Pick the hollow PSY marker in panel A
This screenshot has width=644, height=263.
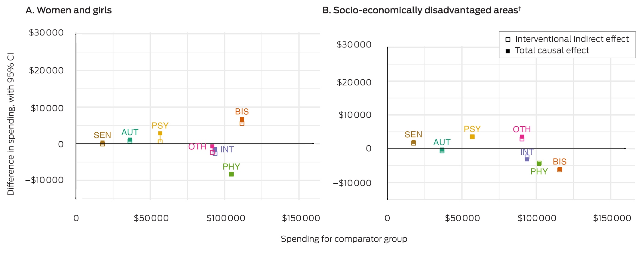pos(160,142)
